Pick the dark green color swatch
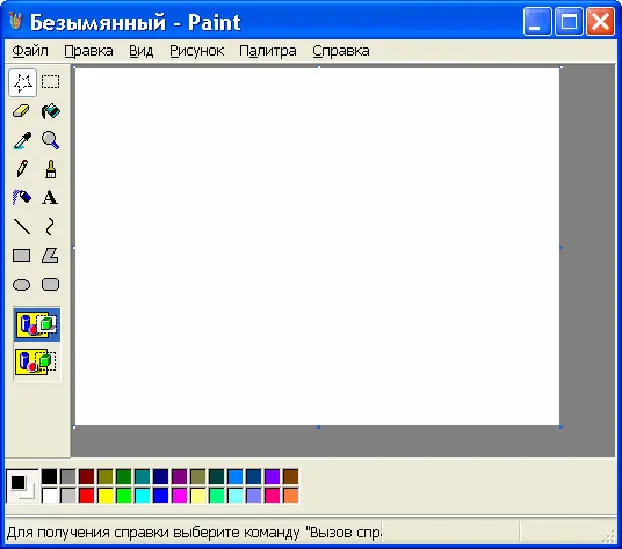 coord(124,476)
